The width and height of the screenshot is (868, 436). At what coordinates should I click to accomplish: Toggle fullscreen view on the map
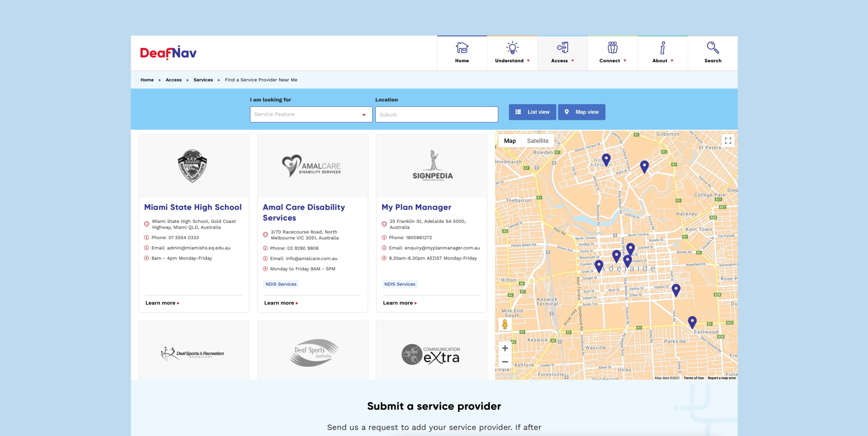728,141
